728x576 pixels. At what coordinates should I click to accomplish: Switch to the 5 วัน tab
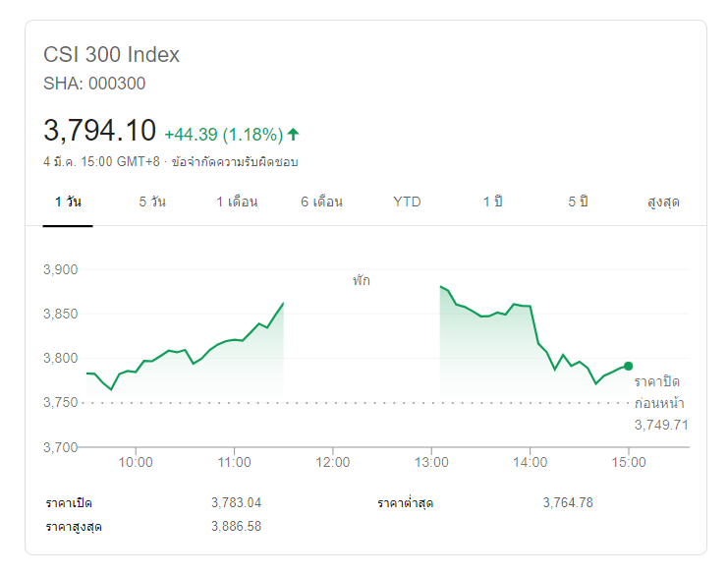(x=152, y=202)
